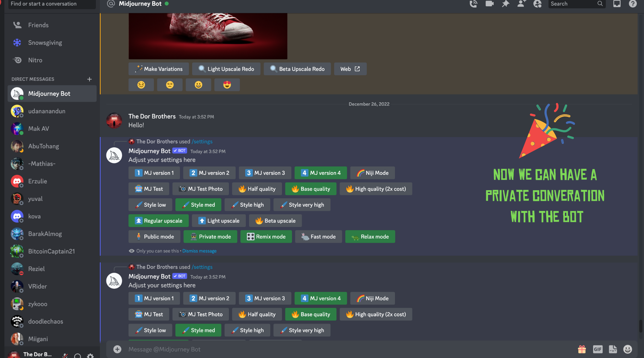Toggle Niji Mode in upper settings message

(x=373, y=173)
